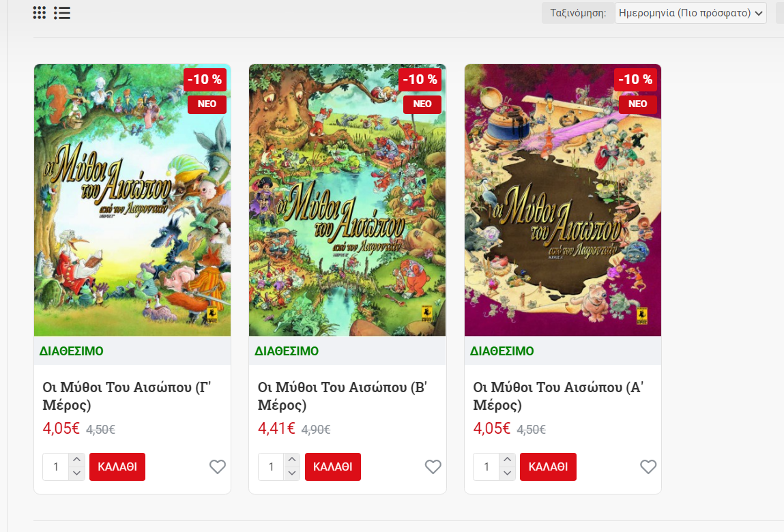View the Α' Μέρος book cover image
This screenshot has width=784, height=532.
point(562,200)
